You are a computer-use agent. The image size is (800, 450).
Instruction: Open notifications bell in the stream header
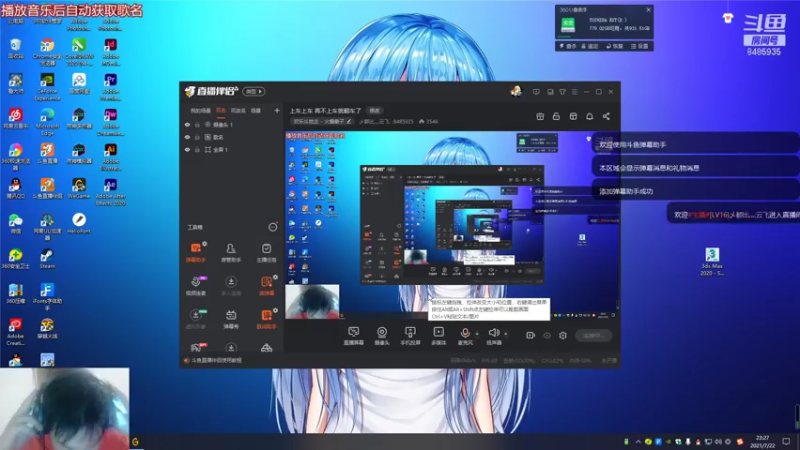click(x=589, y=116)
